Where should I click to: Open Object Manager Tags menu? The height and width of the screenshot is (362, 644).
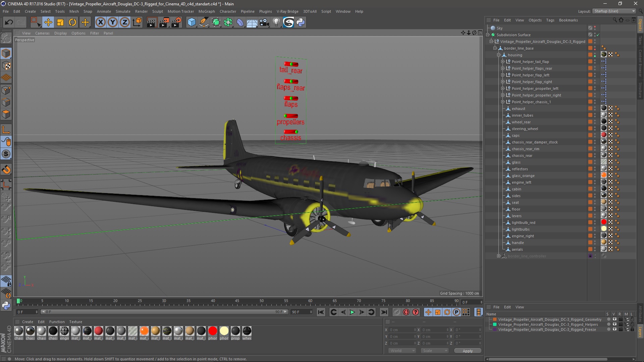[550, 20]
